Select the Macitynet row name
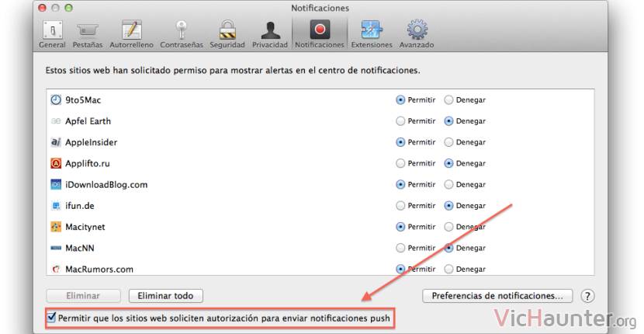 tap(85, 227)
